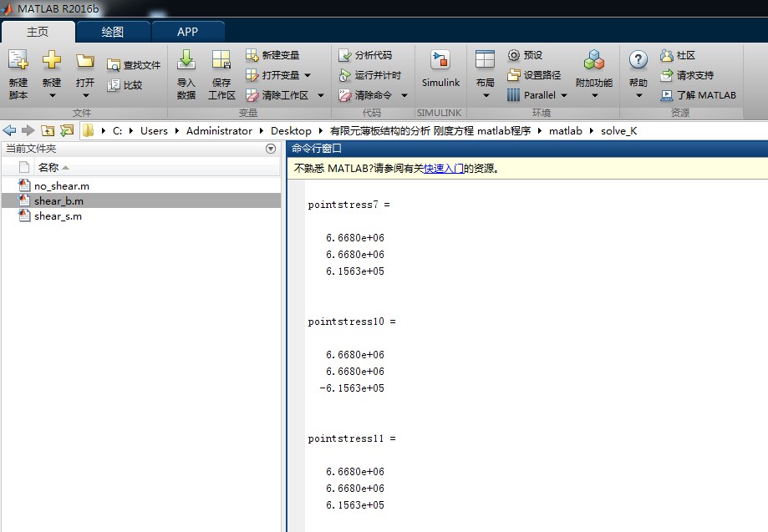Click the 有限元薄板结构 folder in address path
Viewport: 768px width, 532px height.
(430, 130)
